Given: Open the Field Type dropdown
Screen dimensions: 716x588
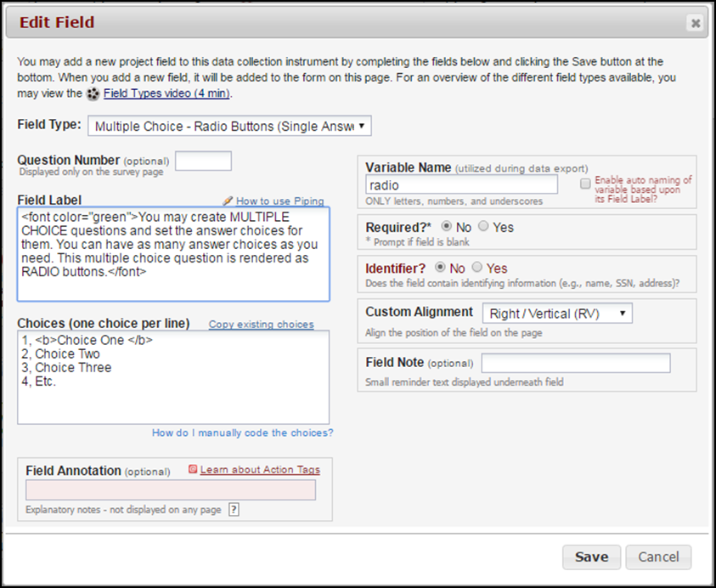Looking at the screenshot, I should coord(229,126).
